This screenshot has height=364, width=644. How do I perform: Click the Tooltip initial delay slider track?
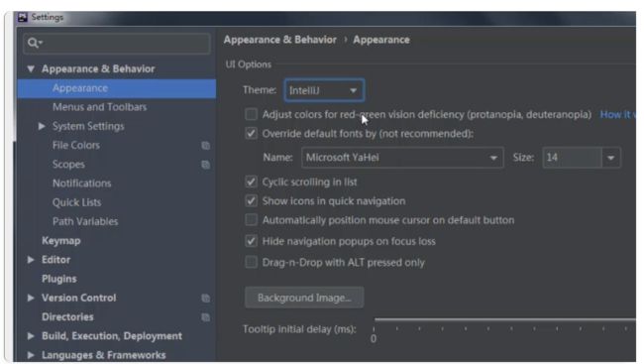[505, 319]
